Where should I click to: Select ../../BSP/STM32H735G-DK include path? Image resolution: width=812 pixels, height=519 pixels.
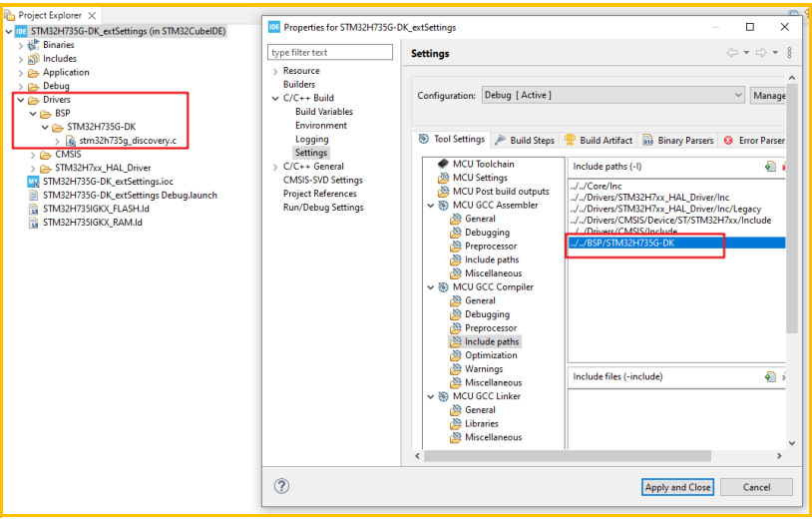pos(677,243)
